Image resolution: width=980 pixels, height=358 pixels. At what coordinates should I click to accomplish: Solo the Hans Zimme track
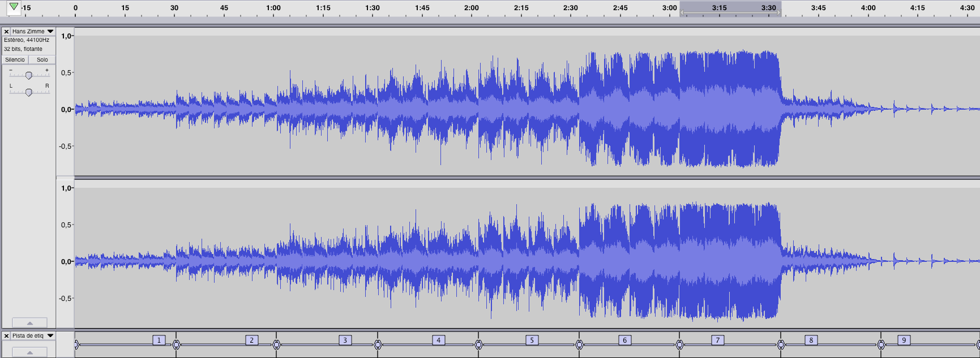tap(42, 59)
